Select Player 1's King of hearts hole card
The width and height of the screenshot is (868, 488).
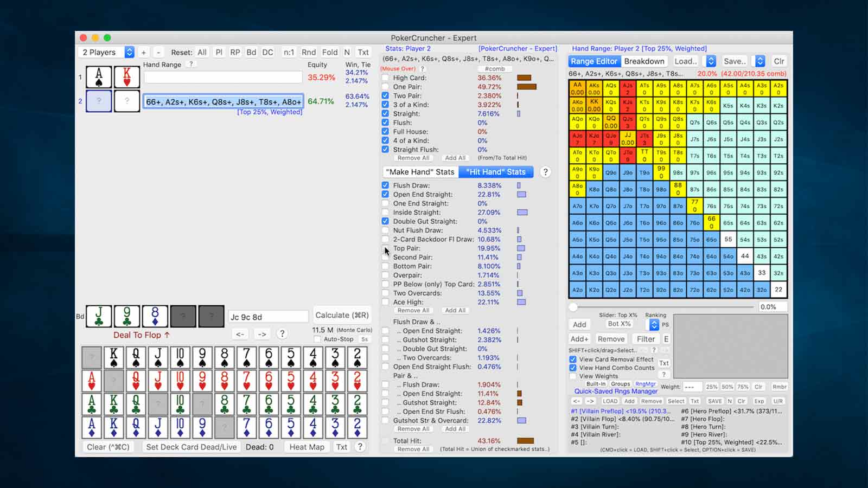click(x=126, y=77)
